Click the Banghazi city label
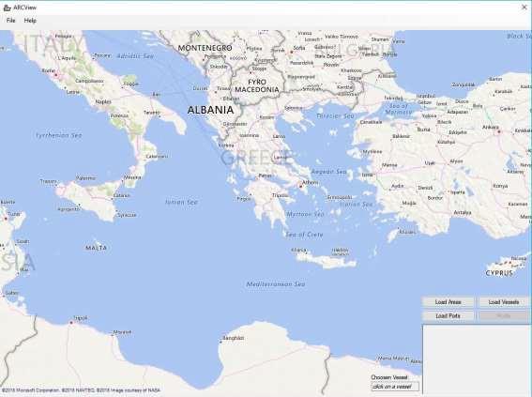The image size is (532, 397). pos(234,338)
